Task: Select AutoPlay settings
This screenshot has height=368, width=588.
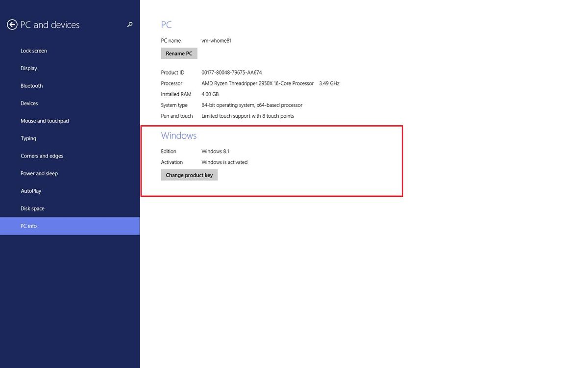Action: pyautogui.click(x=30, y=190)
